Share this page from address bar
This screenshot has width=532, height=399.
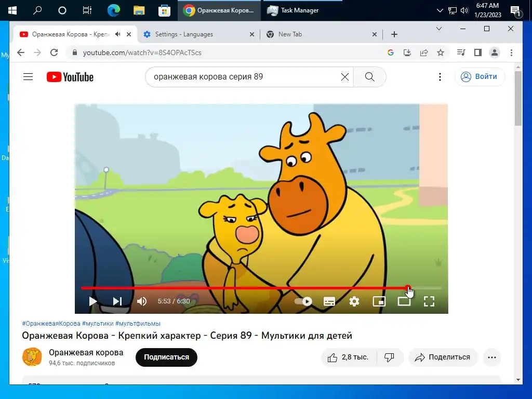424,52
